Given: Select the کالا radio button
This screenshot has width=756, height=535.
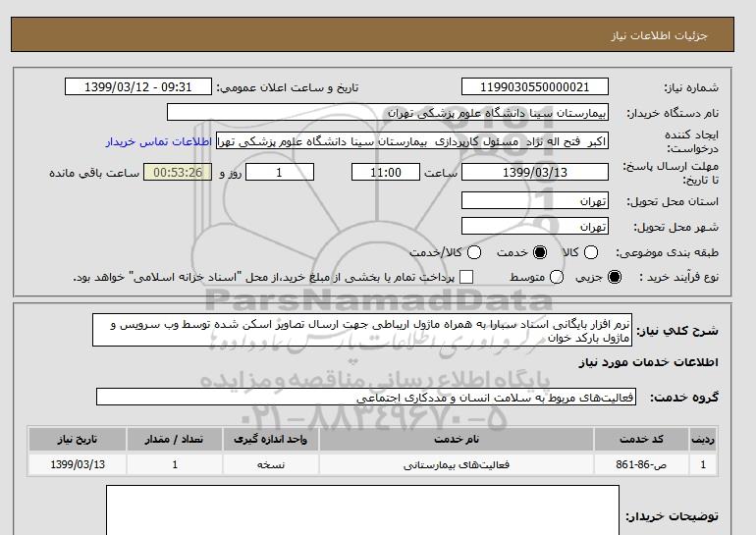Looking at the screenshot, I should point(591,252).
